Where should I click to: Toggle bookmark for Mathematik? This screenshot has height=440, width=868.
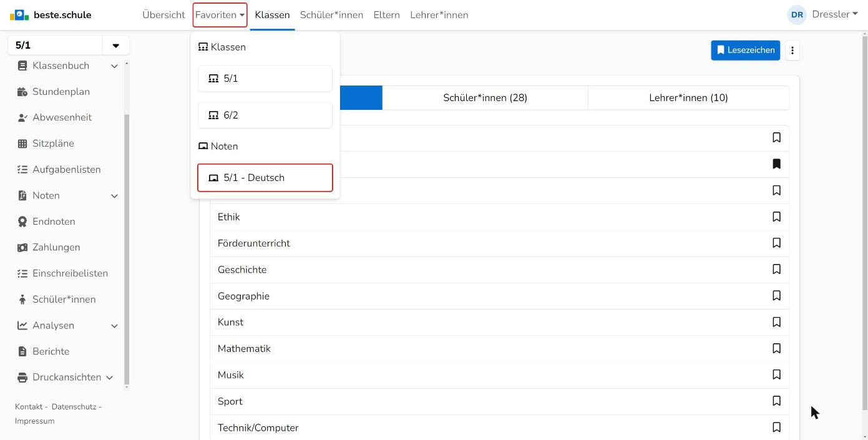776,348
